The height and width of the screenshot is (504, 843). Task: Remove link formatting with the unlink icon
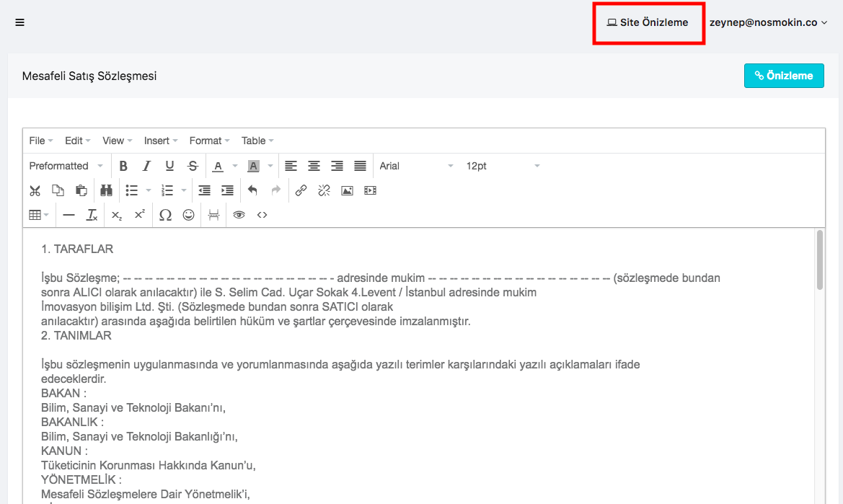pos(324,190)
